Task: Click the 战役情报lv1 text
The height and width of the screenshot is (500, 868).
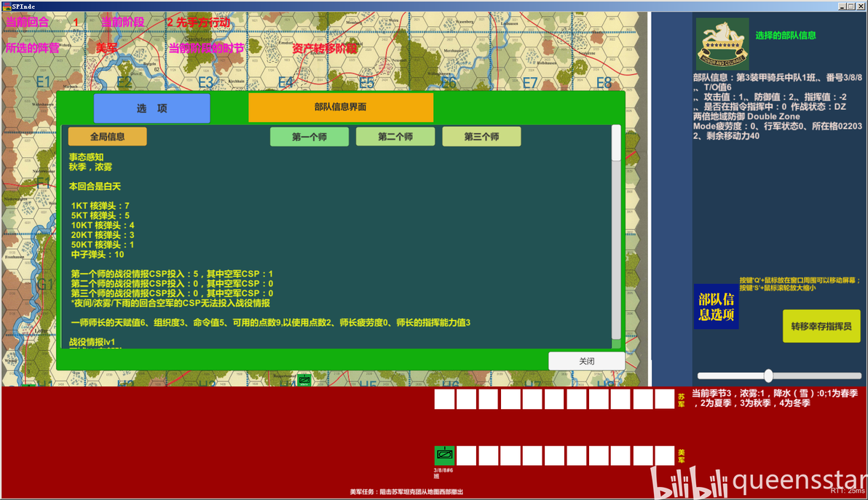Action: [x=92, y=342]
